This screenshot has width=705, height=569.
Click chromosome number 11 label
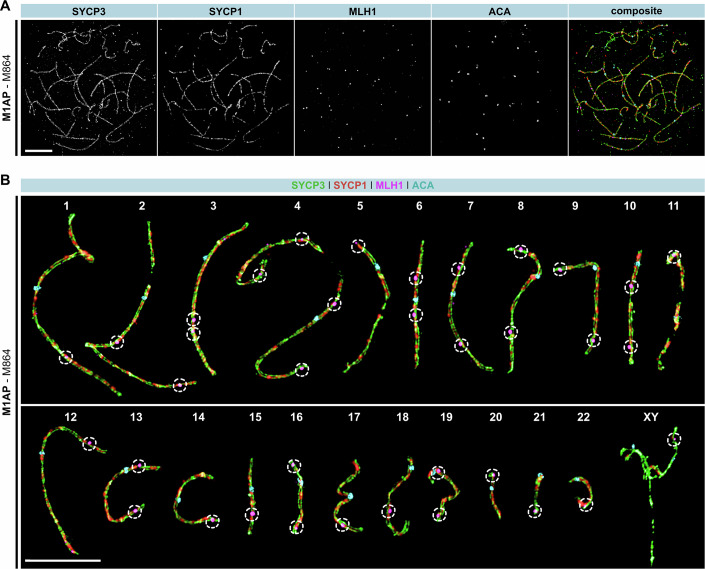pyautogui.click(x=673, y=206)
